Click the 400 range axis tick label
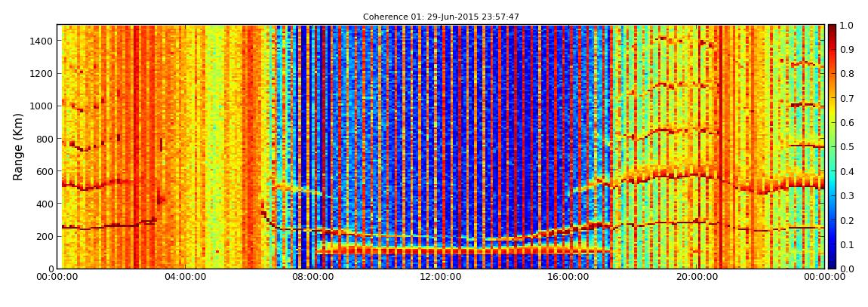Viewport: 868px width, 307px height. (x=45, y=204)
